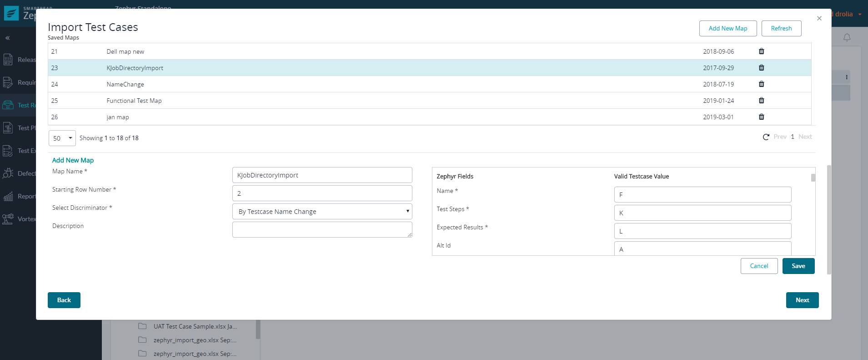Viewport: 868px width, 360px height.
Task: Cancel the map editing
Action: [759, 266]
